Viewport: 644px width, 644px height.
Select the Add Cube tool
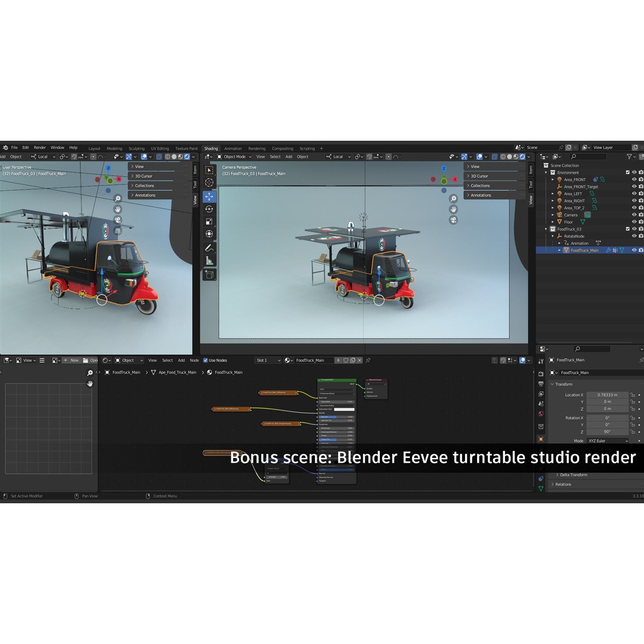pos(209,275)
